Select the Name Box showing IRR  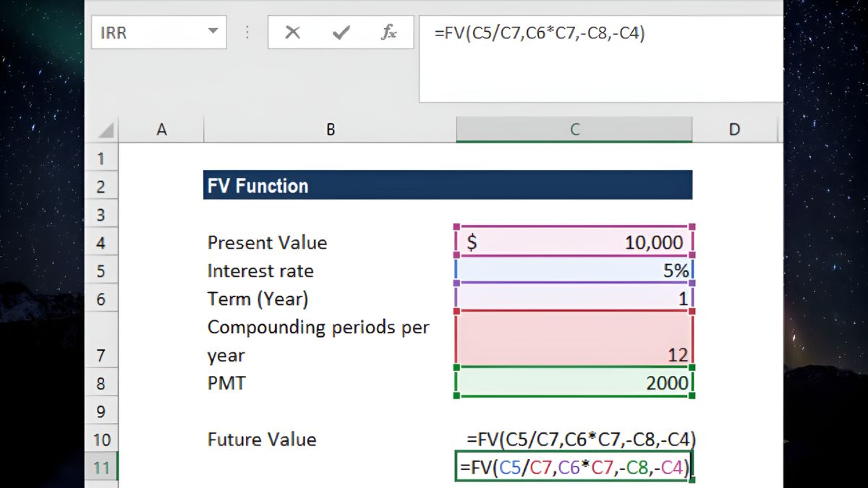[x=145, y=32]
